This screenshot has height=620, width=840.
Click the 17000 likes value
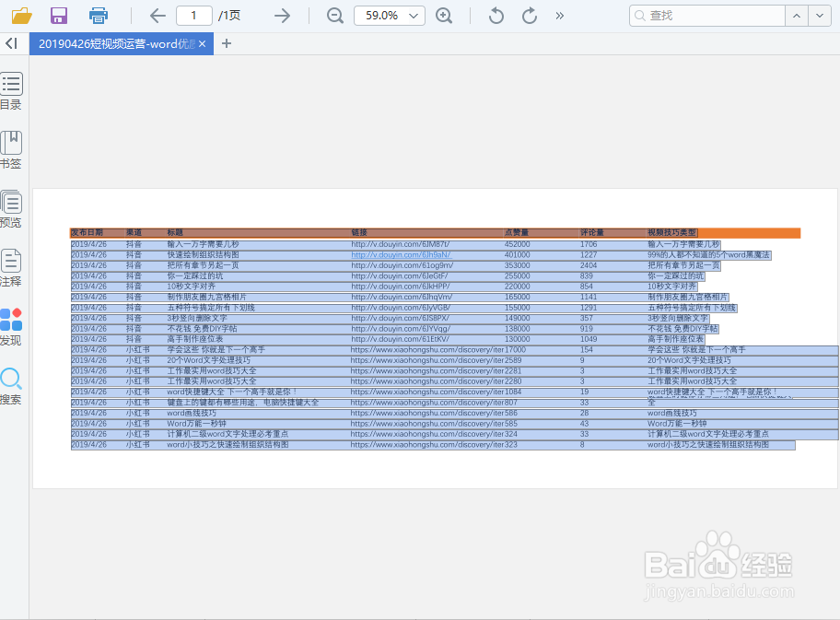(x=516, y=350)
